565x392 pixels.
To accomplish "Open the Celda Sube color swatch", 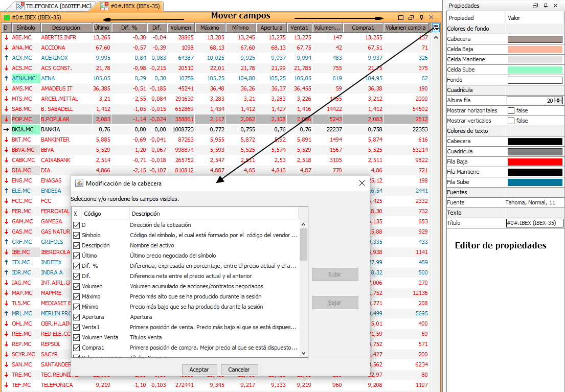I will click(x=535, y=70).
